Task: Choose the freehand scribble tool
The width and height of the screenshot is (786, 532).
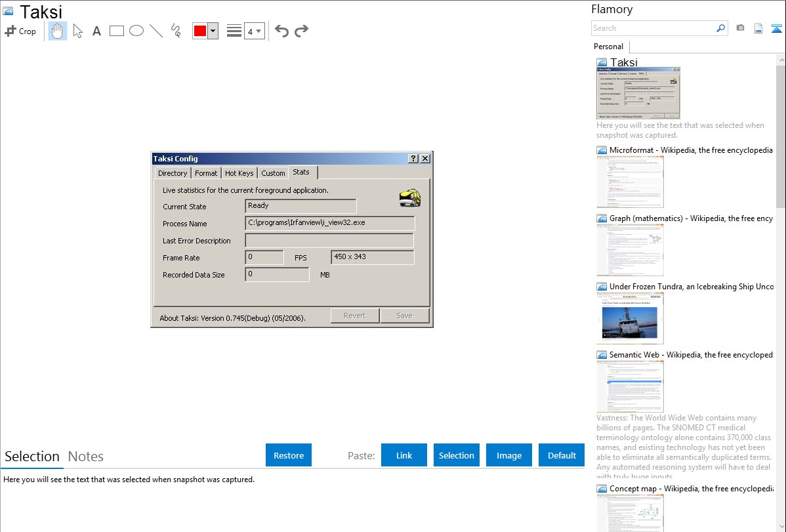Action: (x=176, y=31)
